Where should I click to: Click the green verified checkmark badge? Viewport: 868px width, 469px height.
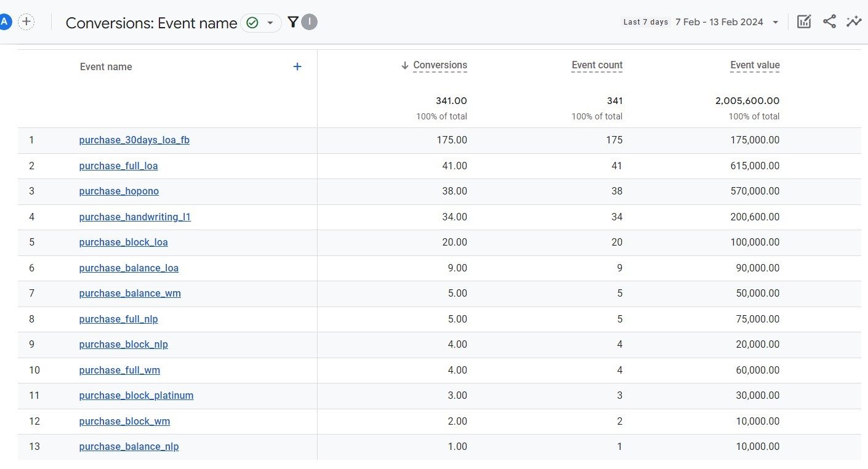coord(252,22)
